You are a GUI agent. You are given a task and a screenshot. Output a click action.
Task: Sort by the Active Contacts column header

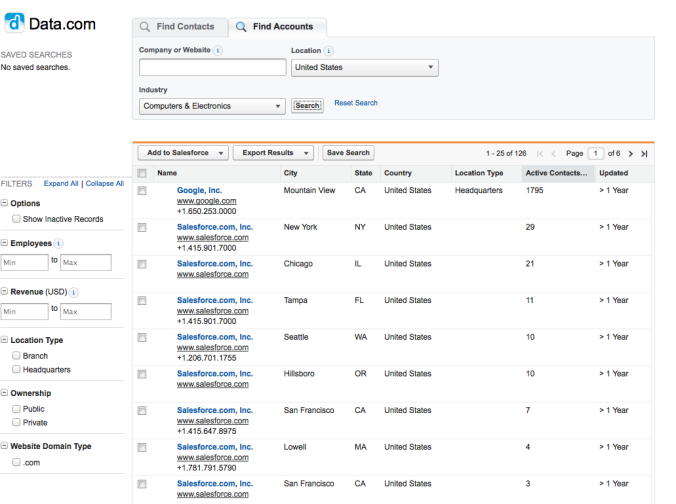point(556,173)
